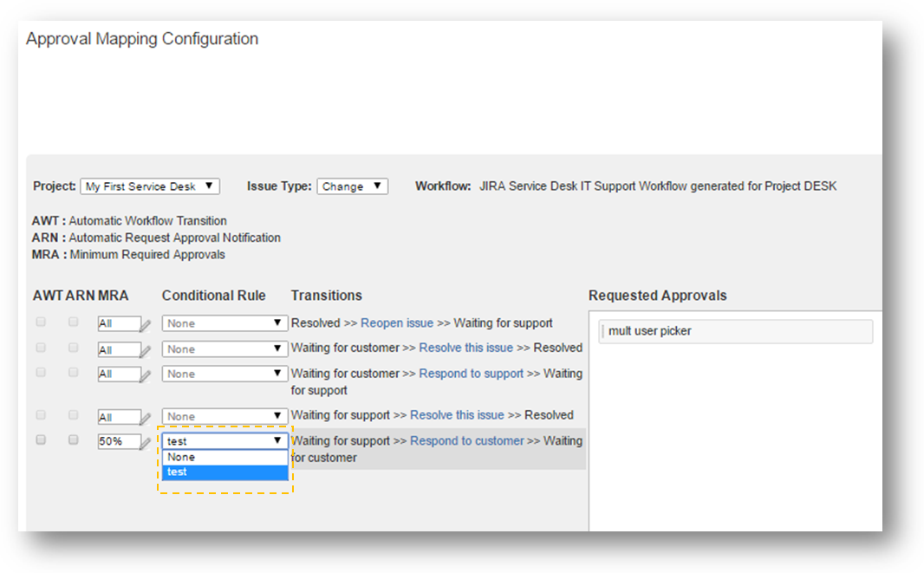Expand the Issue Type dropdown
Image resolution: width=924 pixels, height=573 pixels.
[x=352, y=186]
